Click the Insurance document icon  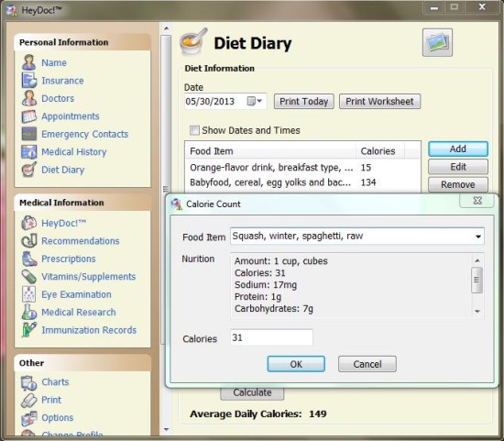coord(29,80)
